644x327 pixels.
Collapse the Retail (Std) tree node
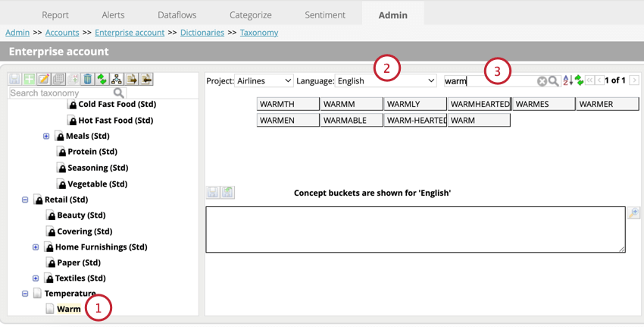point(25,200)
